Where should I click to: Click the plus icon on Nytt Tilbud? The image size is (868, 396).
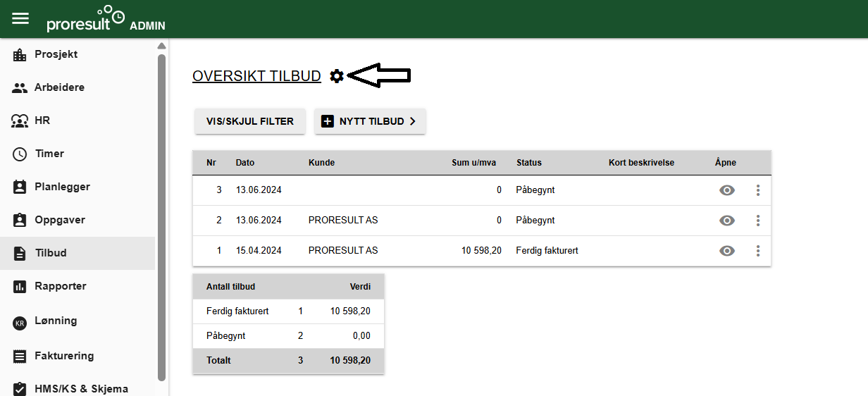pyautogui.click(x=328, y=121)
